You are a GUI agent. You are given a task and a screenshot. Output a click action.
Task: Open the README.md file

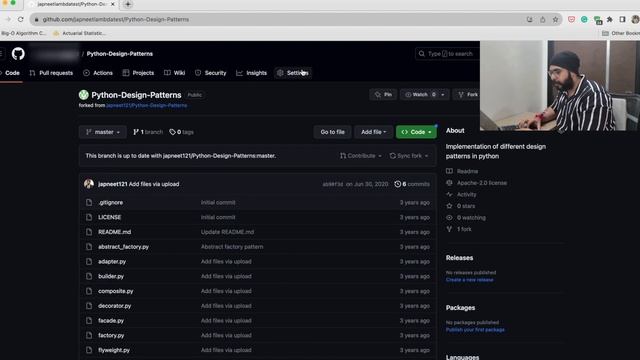pyautogui.click(x=115, y=232)
